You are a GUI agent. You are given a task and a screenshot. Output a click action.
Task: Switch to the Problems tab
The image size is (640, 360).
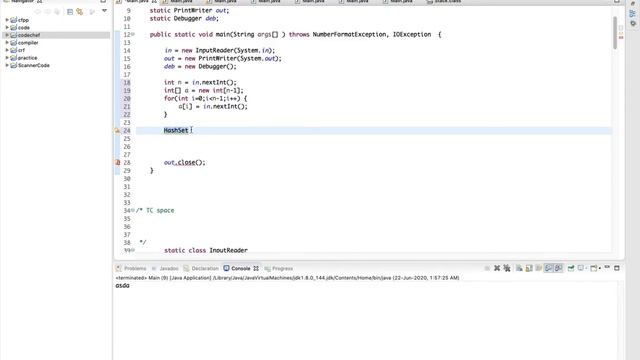131,268
